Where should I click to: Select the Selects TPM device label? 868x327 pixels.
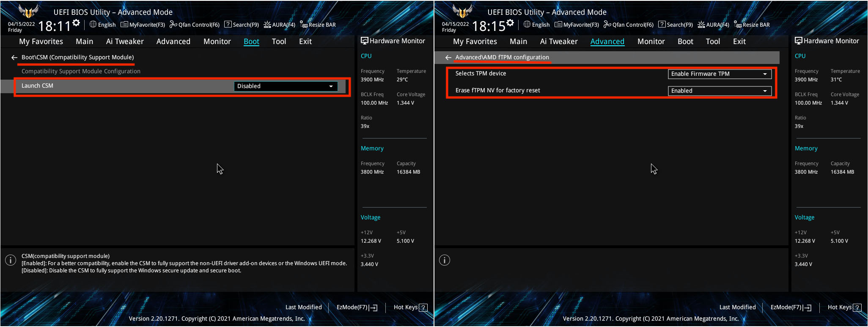[x=481, y=73]
